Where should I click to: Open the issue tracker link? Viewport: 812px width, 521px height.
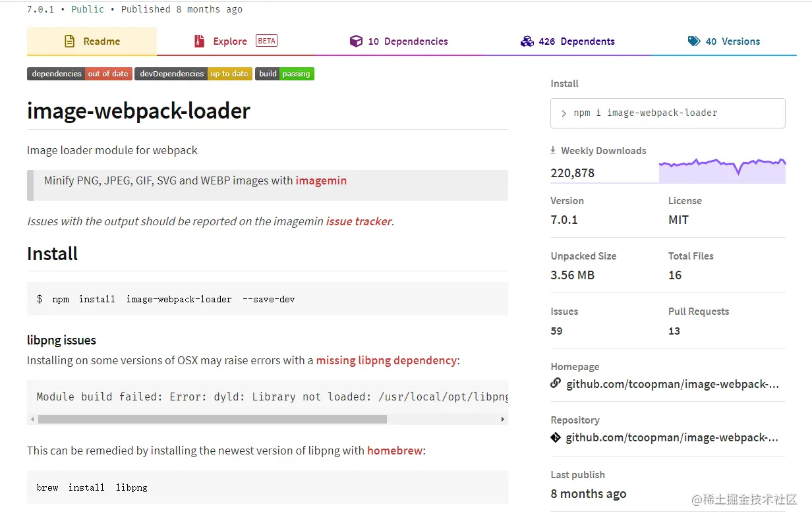[x=359, y=221]
